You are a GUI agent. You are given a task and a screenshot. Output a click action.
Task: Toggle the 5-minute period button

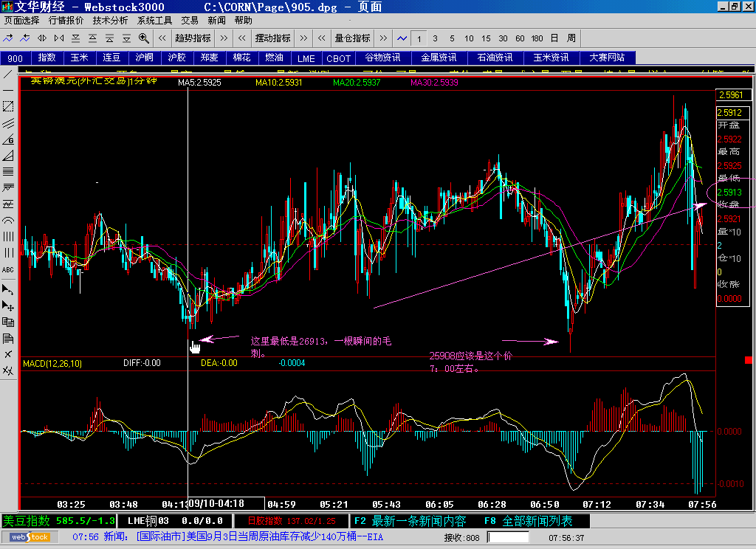coord(452,38)
